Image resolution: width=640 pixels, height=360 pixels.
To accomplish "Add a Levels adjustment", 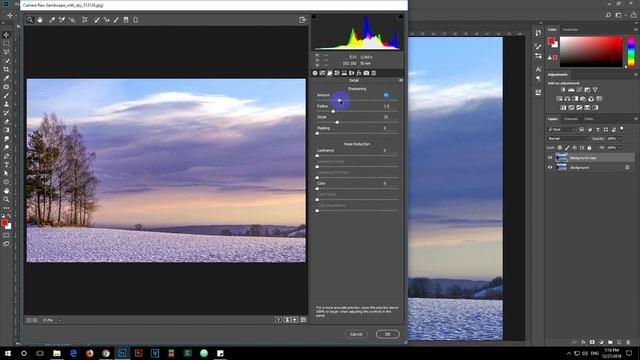I will pos(571,90).
